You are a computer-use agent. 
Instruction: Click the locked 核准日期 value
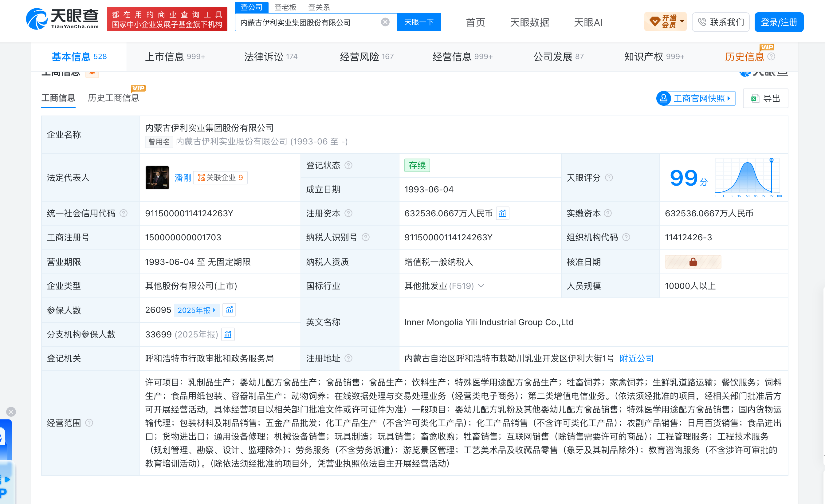pos(693,262)
